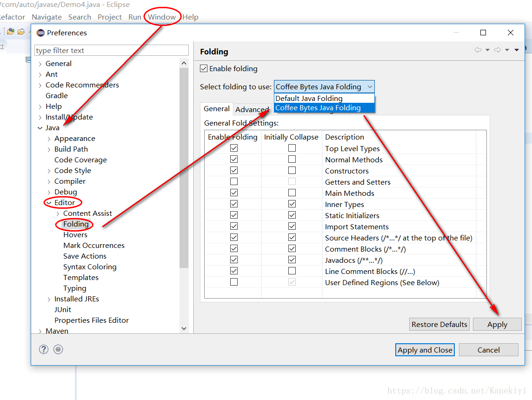Collapse the Java tree node
This screenshot has width=532, height=400.
[40, 127]
